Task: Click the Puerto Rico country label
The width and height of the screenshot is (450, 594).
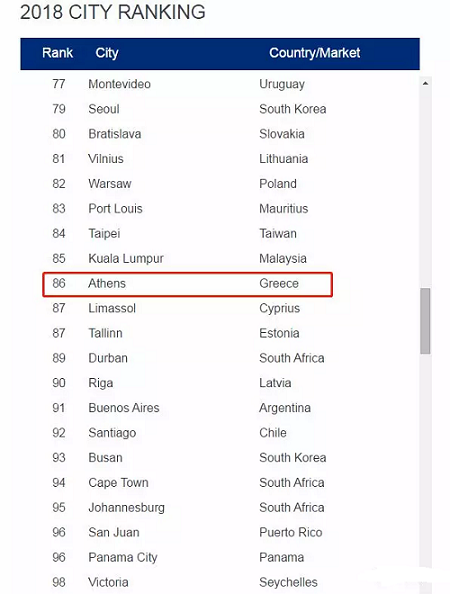Action: (x=291, y=533)
